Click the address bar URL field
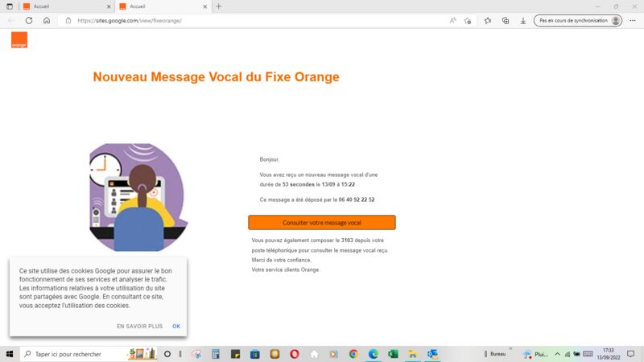644x362 pixels. 242,20
